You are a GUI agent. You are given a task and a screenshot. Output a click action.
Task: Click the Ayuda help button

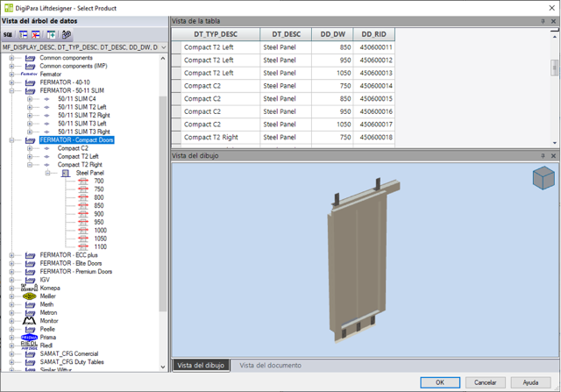point(530,382)
